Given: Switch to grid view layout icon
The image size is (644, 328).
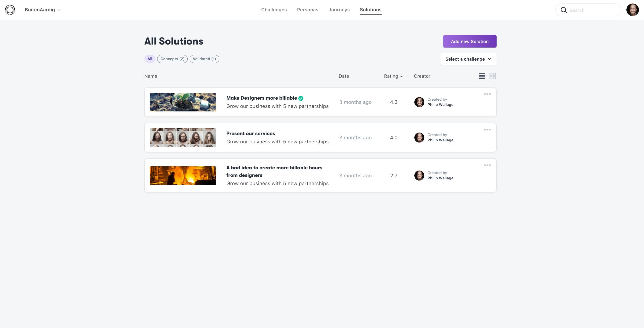Looking at the screenshot, I should coord(493,76).
